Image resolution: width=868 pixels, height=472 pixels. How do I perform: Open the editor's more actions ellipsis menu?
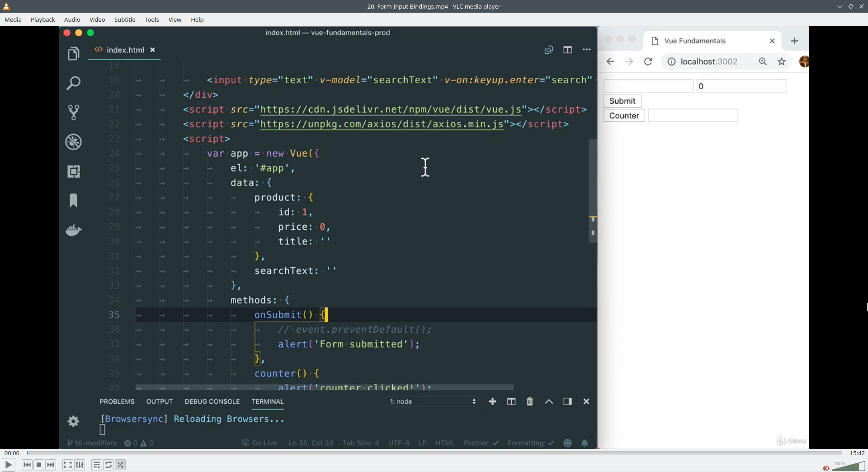586,50
